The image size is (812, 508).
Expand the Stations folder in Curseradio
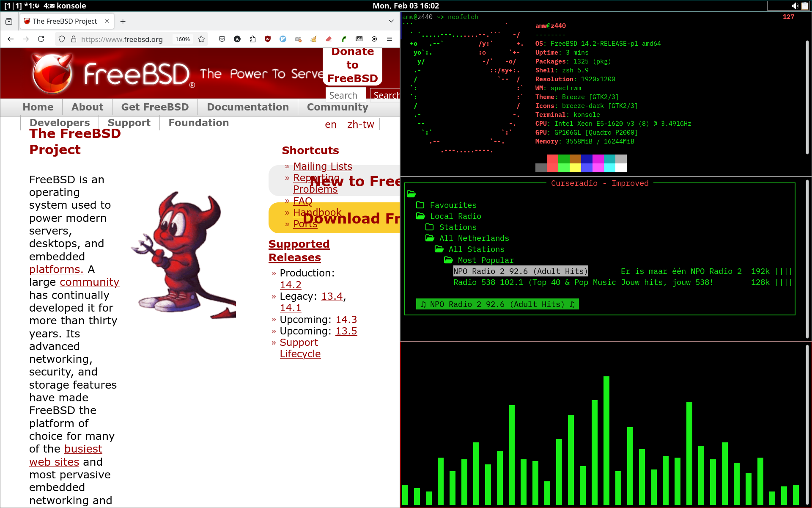(x=430, y=227)
